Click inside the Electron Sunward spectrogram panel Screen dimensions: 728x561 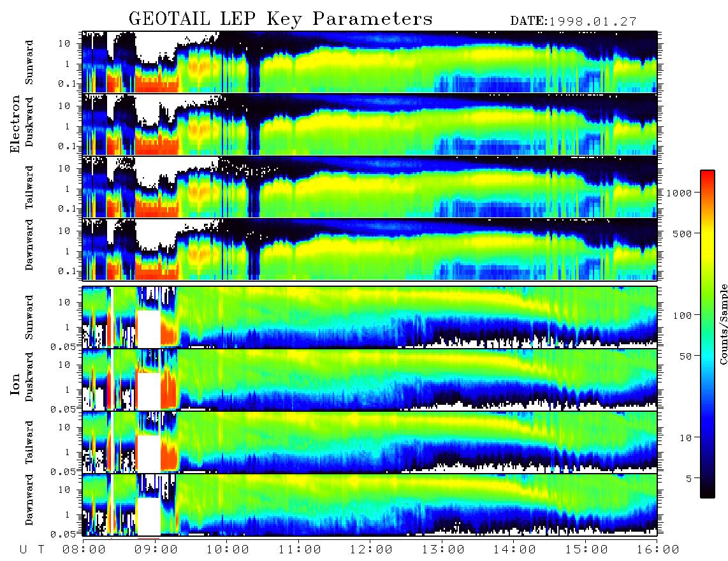[x=370, y=62]
